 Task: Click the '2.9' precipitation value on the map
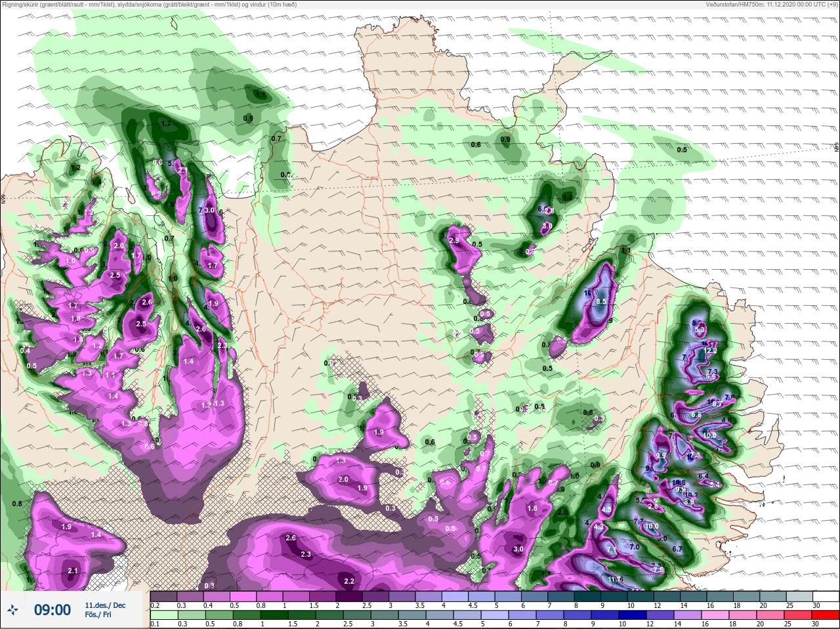pyautogui.click(x=454, y=241)
